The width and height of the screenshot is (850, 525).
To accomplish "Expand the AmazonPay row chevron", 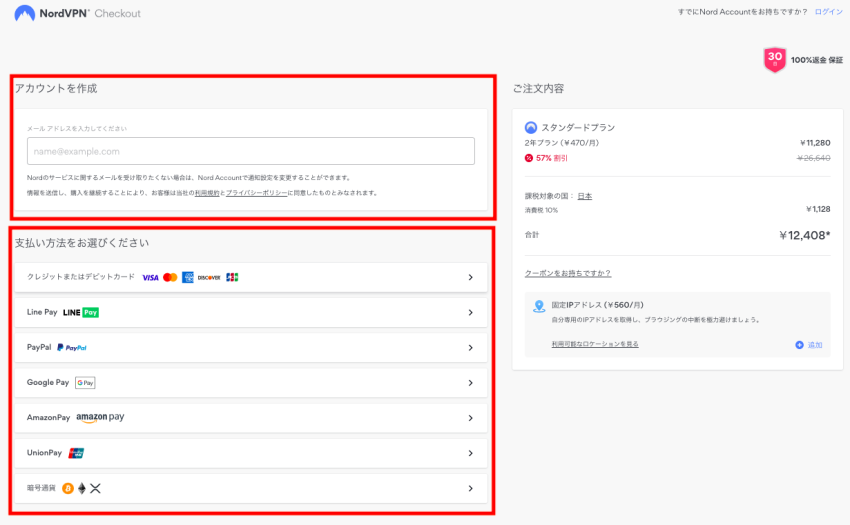I will click(471, 418).
